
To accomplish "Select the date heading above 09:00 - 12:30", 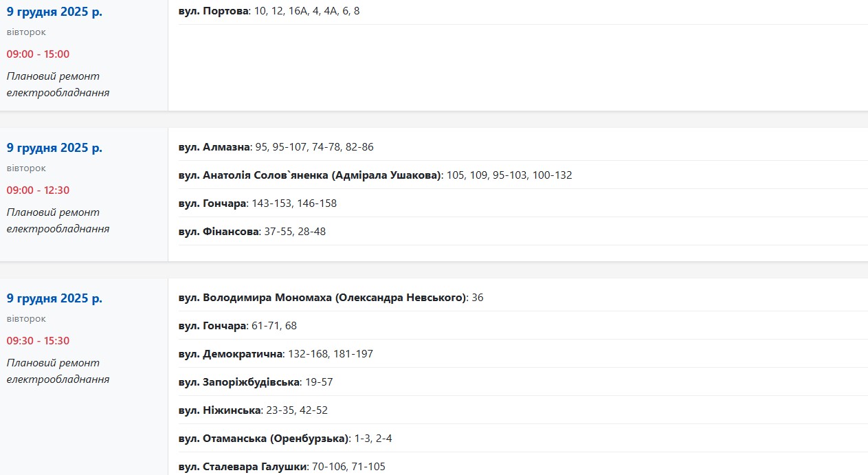I will [x=54, y=148].
